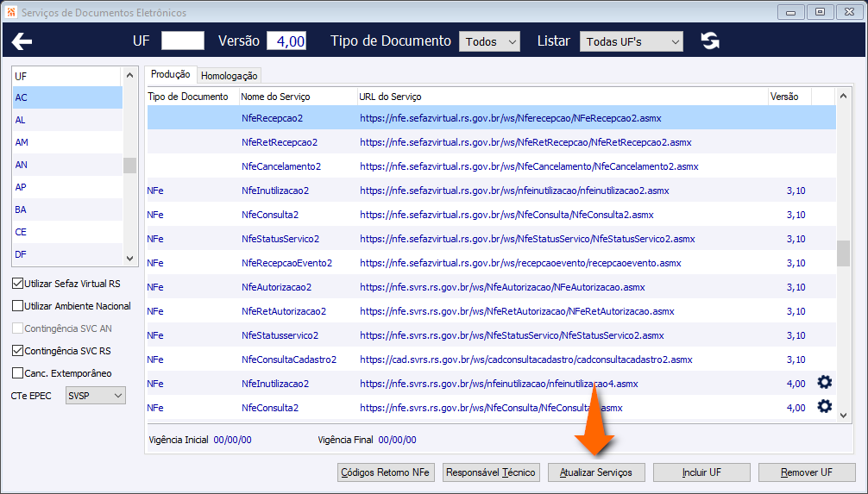
Task: Select BA in the UF list
Action: pos(67,209)
